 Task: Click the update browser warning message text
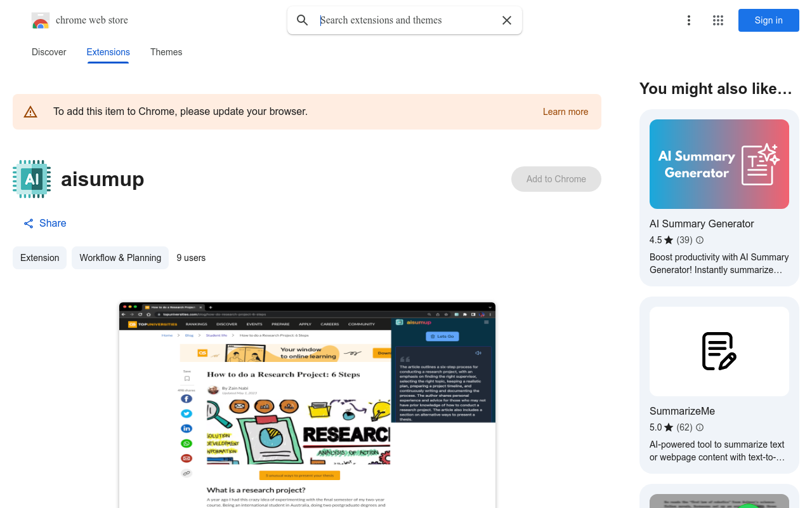point(180,112)
